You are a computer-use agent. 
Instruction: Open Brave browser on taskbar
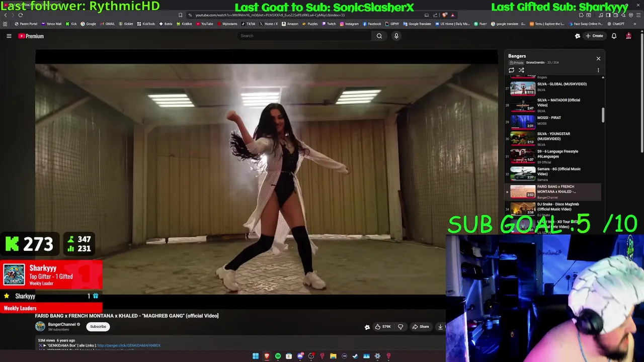pyautogui.click(x=267, y=356)
